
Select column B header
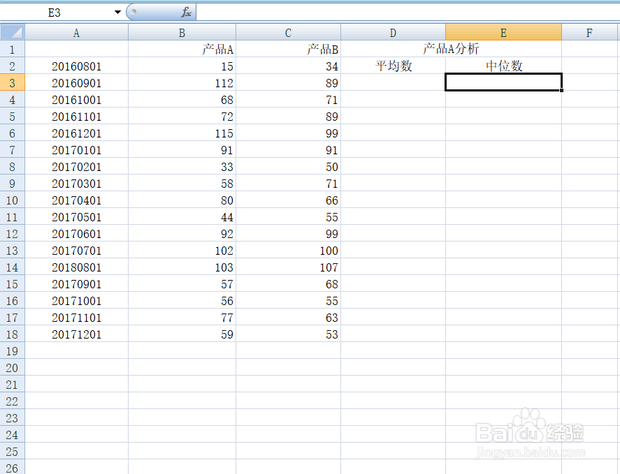coord(182,33)
